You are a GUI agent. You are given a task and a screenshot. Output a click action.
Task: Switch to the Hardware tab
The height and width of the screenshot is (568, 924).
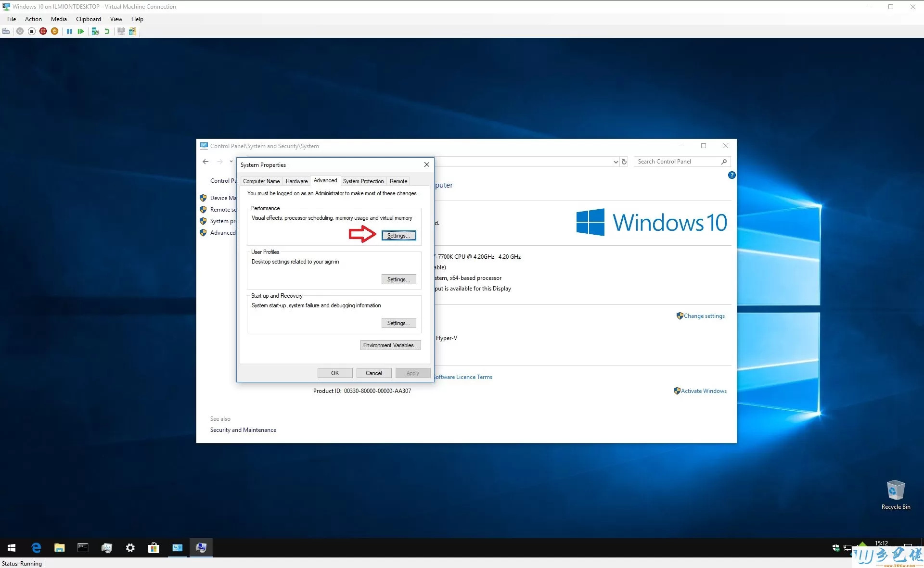[296, 181]
